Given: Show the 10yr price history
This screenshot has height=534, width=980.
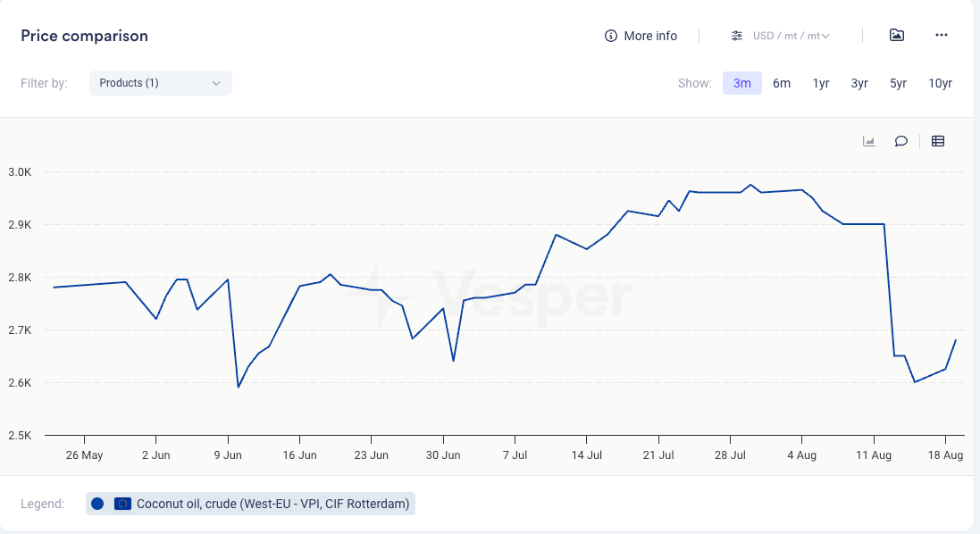Looking at the screenshot, I should tap(940, 83).
